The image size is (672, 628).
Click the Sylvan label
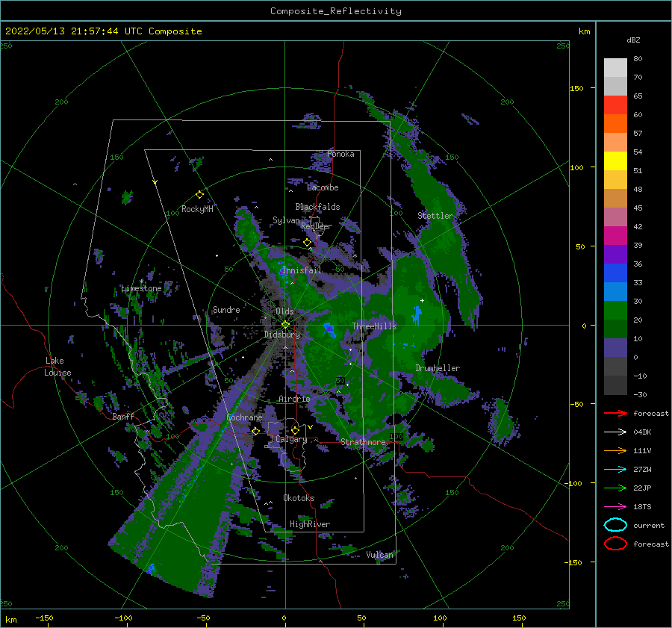point(286,220)
